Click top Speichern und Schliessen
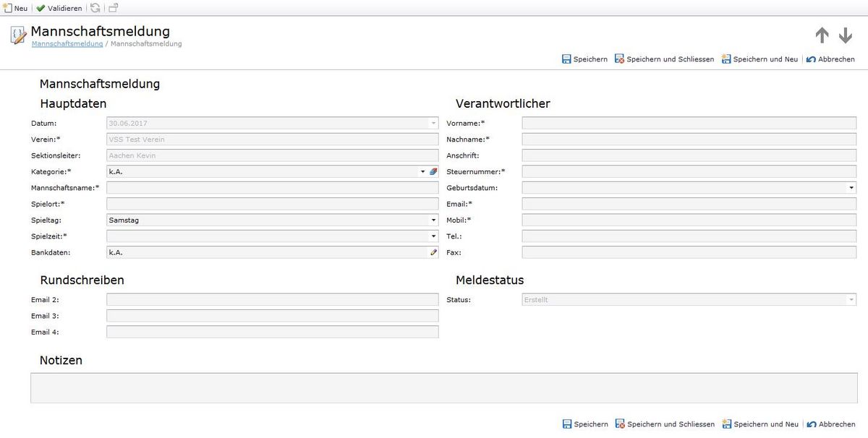Screen dimensions: 868x438 click(x=664, y=59)
